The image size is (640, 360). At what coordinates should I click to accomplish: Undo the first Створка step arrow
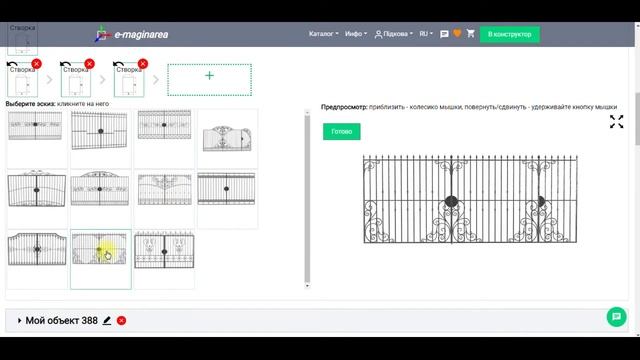coord(12,64)
